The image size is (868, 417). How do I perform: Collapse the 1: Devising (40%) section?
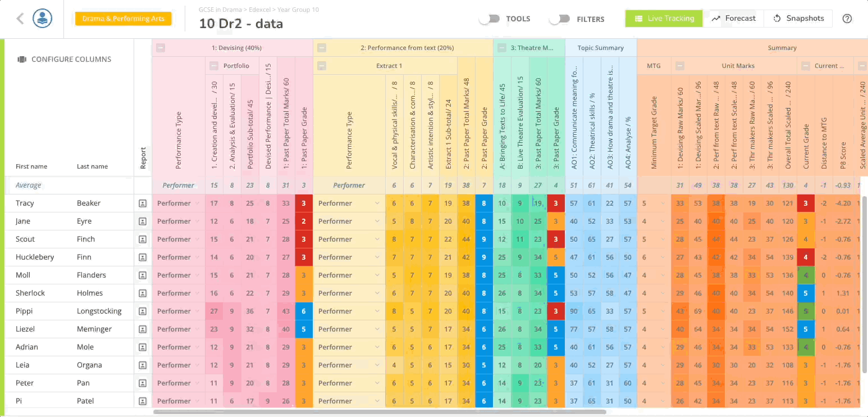(161, 48)
